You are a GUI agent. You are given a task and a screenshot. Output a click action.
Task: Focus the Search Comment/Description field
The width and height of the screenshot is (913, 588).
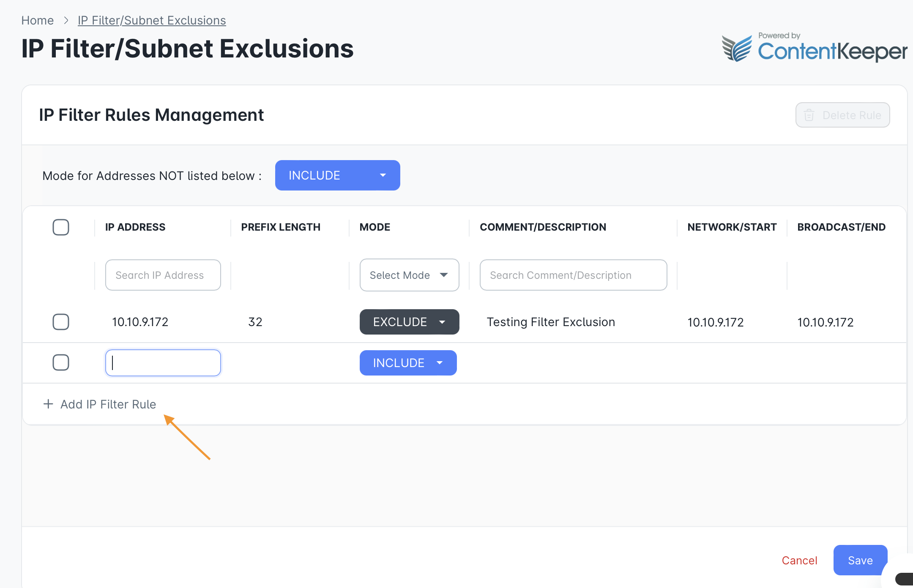573,275
